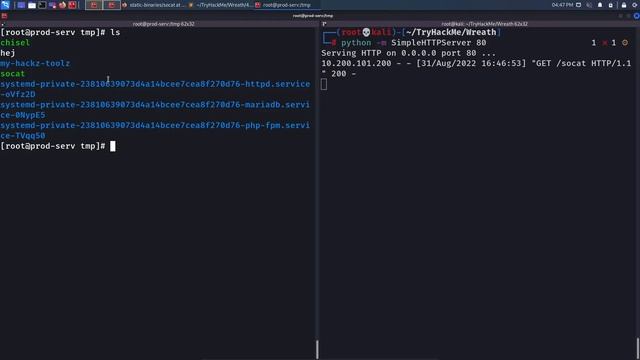Open the session logout icon at panel end
640x360 pixels.
click(x=635, y=5)
